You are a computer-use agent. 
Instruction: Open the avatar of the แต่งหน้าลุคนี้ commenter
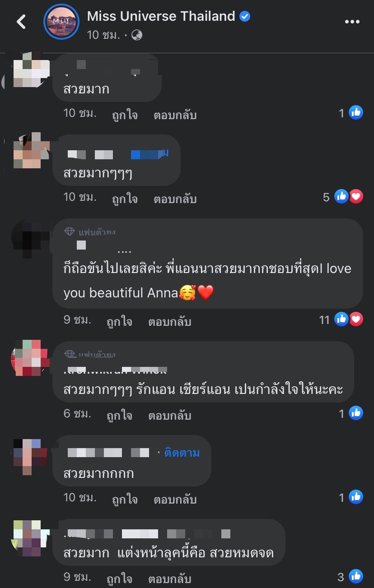point(31,538)
